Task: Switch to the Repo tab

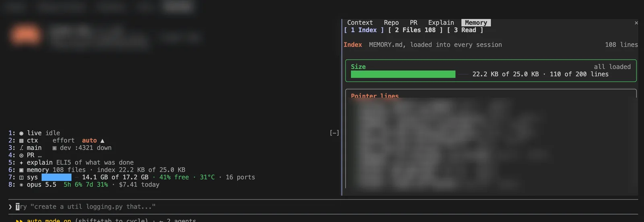Action: [x=391, y=23]
